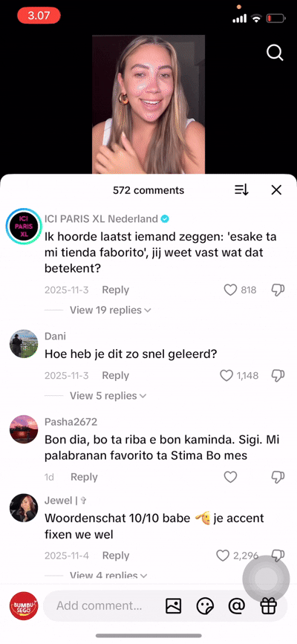Screen dimensions: 297x644
Task: Open the search magnifier icon
Action: tap(275, 53)
